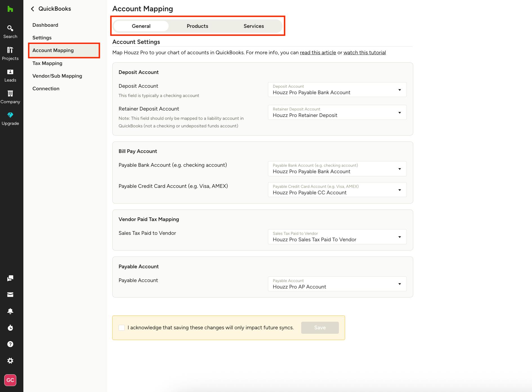Viewport: 532px width, 392px height.
Task: Check the acknowledge future syncs checkbox
Action: [122, 328]
